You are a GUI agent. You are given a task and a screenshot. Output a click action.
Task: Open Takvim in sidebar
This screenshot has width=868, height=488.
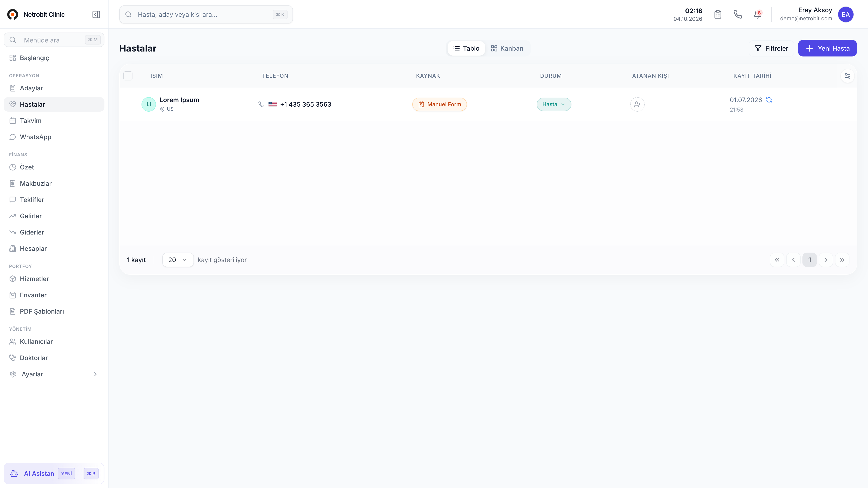[x=54, y=121]
